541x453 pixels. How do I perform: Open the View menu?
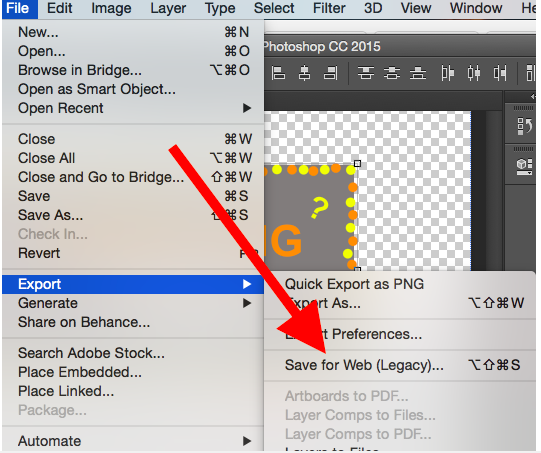point(416,8)
